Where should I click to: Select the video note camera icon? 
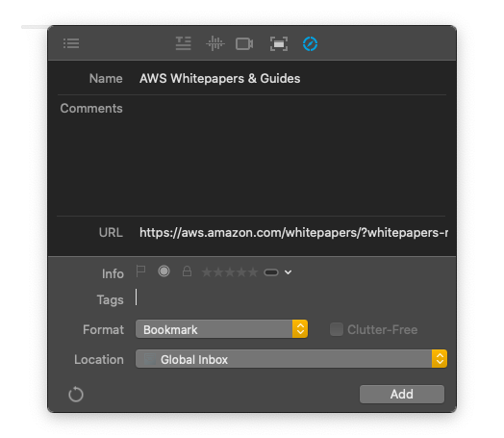tap(244, 43)
